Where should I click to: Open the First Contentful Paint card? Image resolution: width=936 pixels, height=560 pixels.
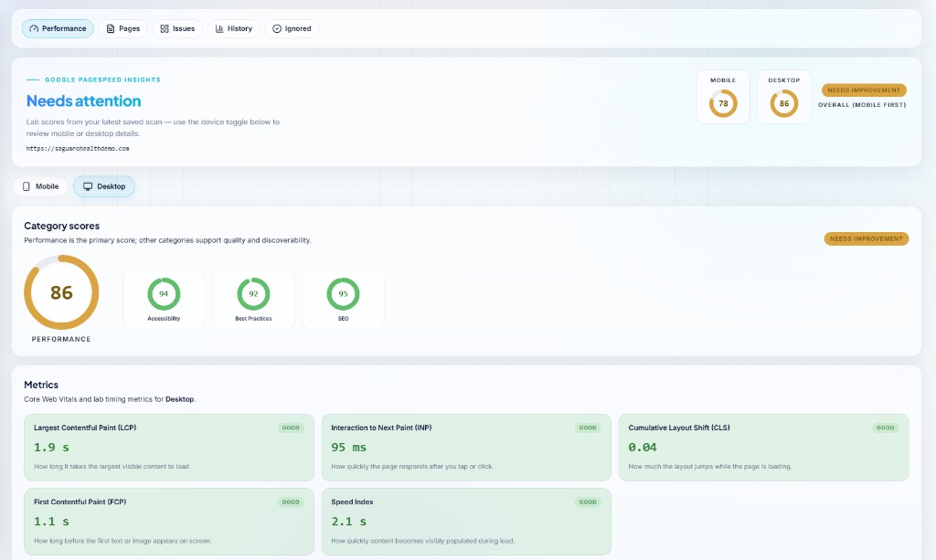click(x=169, y=522)
